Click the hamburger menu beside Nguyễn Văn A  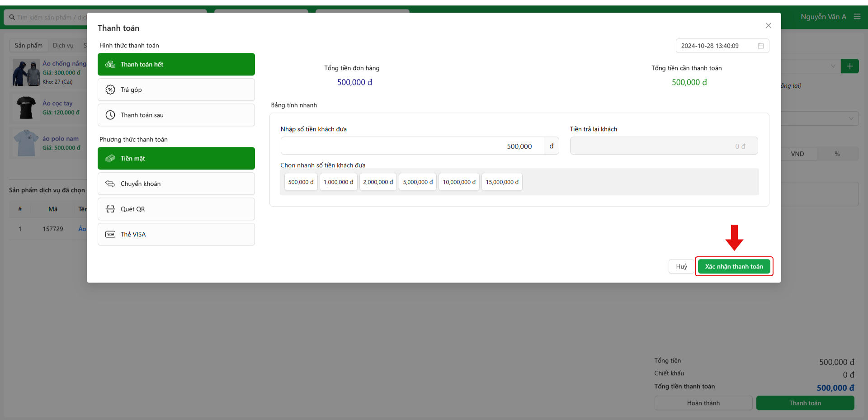coord(857,17)
